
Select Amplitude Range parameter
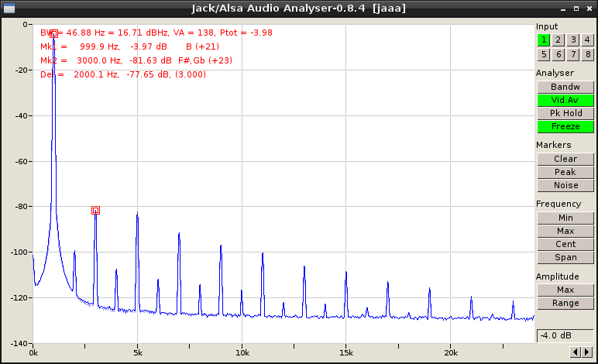(565, 303)
